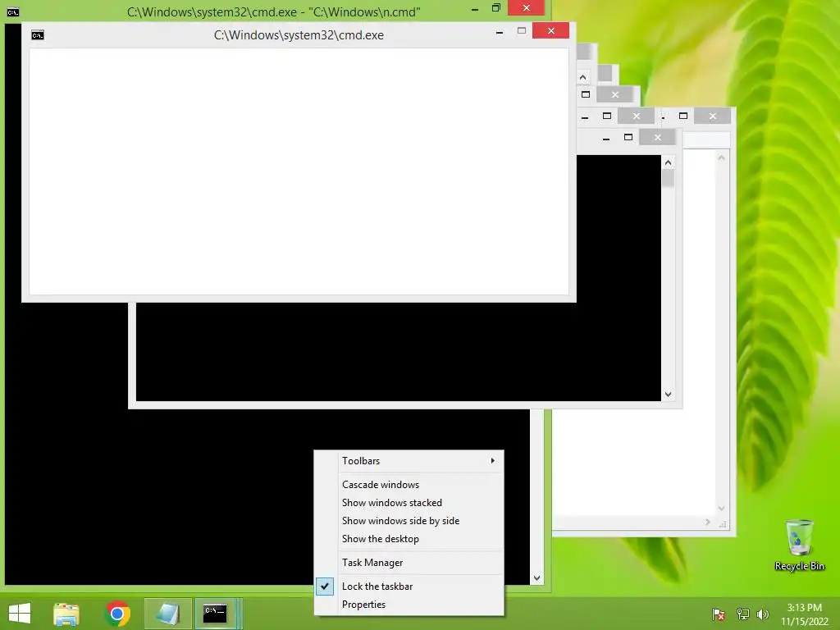Open system menu icon of n.cmd window
Viewport: 840px width, 630px height.
(13, 11)
